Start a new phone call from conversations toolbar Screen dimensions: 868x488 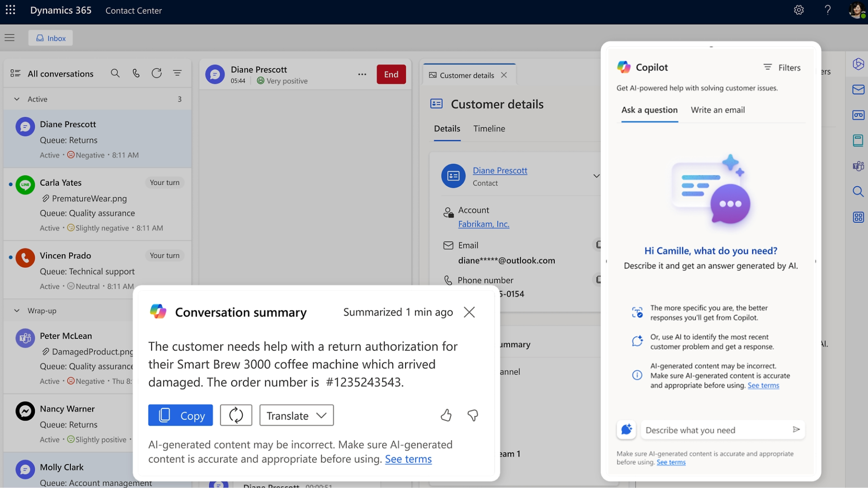coord(136,73)
